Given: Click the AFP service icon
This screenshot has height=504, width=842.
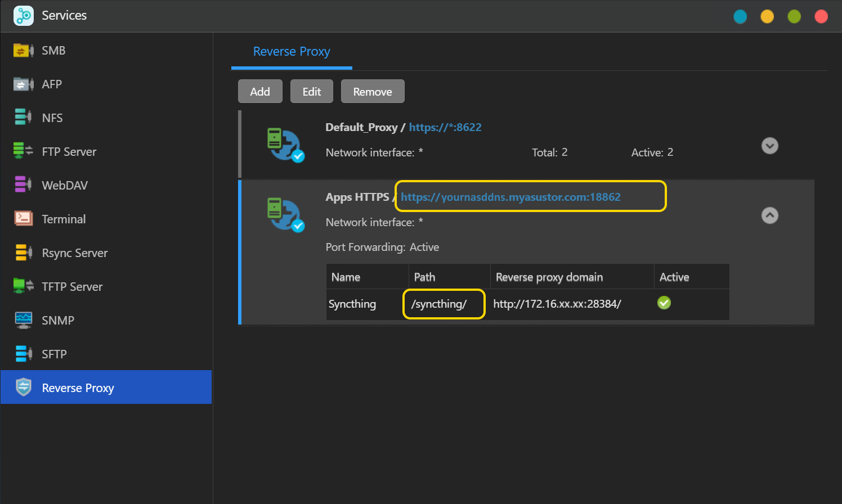Looking at the screenshot, I should (x=24, y=84).
